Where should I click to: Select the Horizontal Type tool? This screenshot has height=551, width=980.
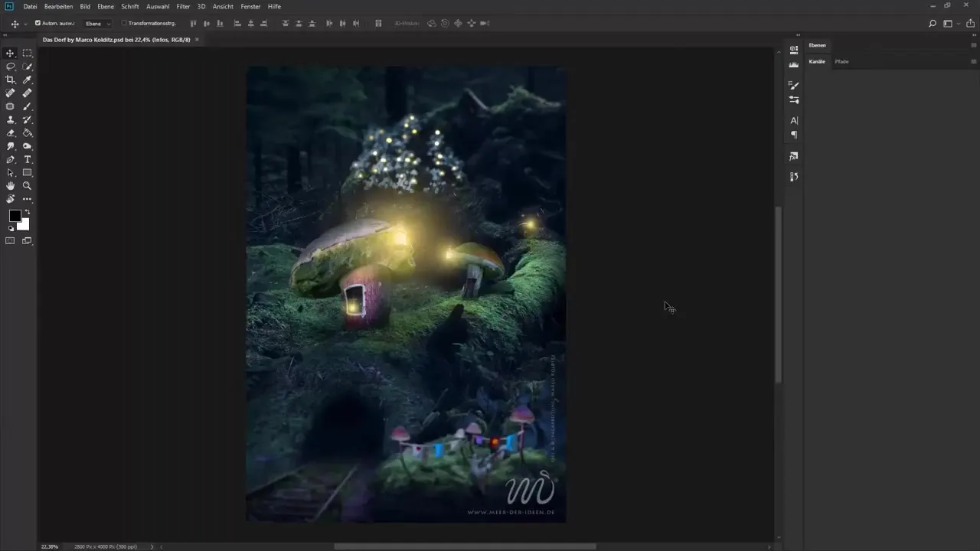click(x=28, y=159)
